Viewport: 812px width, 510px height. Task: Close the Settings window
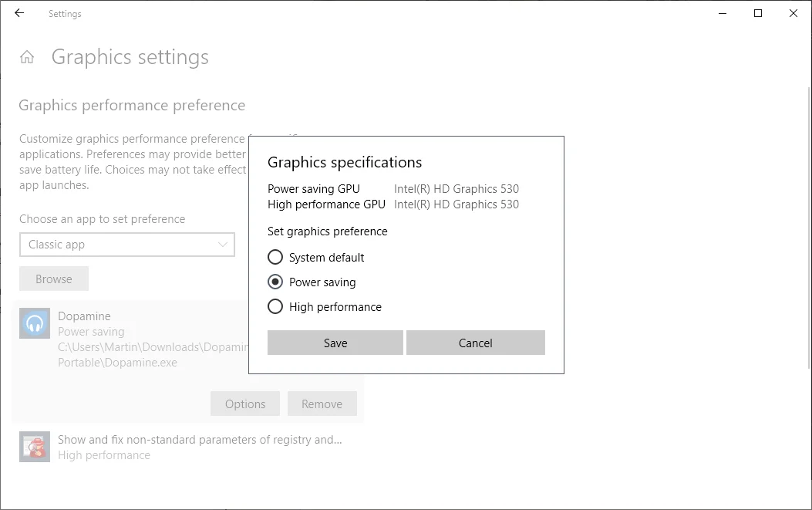pos(793,13)
